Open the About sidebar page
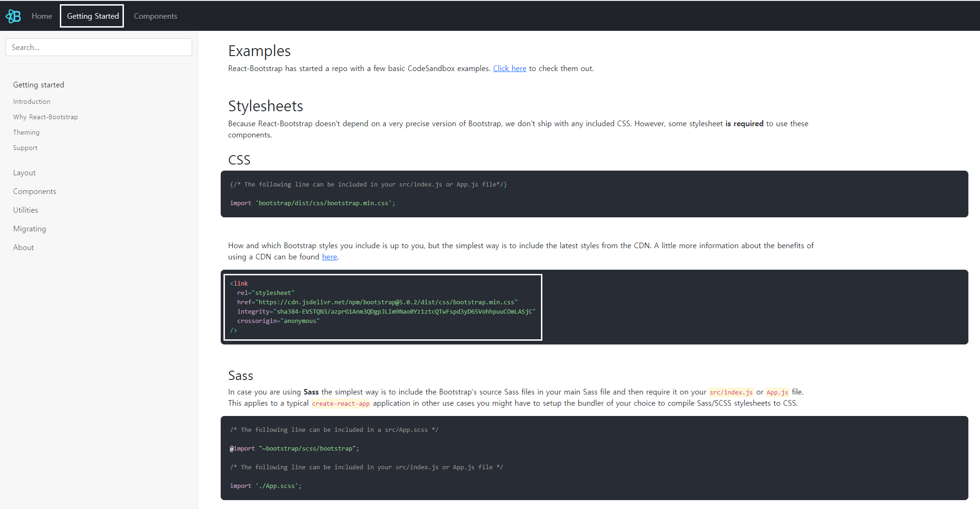 pos(23,247)
